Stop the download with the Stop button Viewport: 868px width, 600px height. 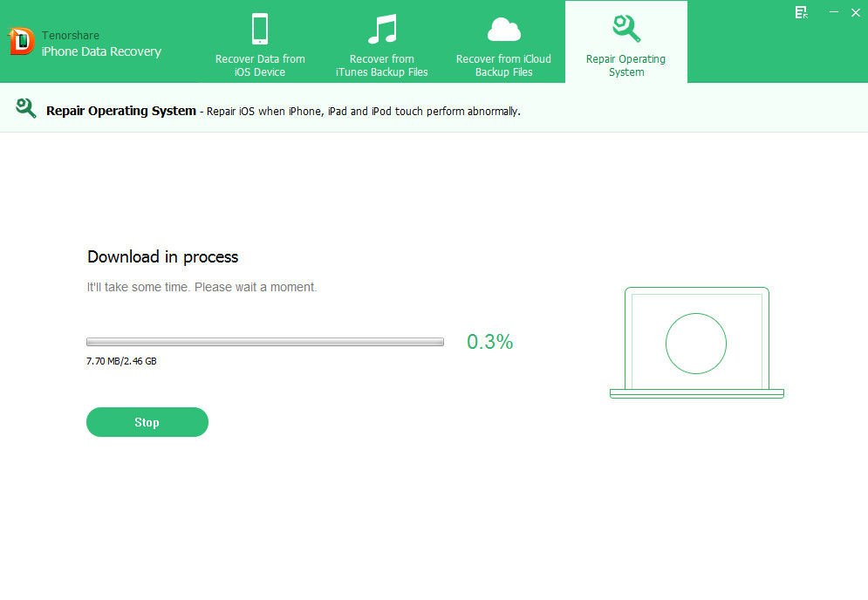pos(147,422)
